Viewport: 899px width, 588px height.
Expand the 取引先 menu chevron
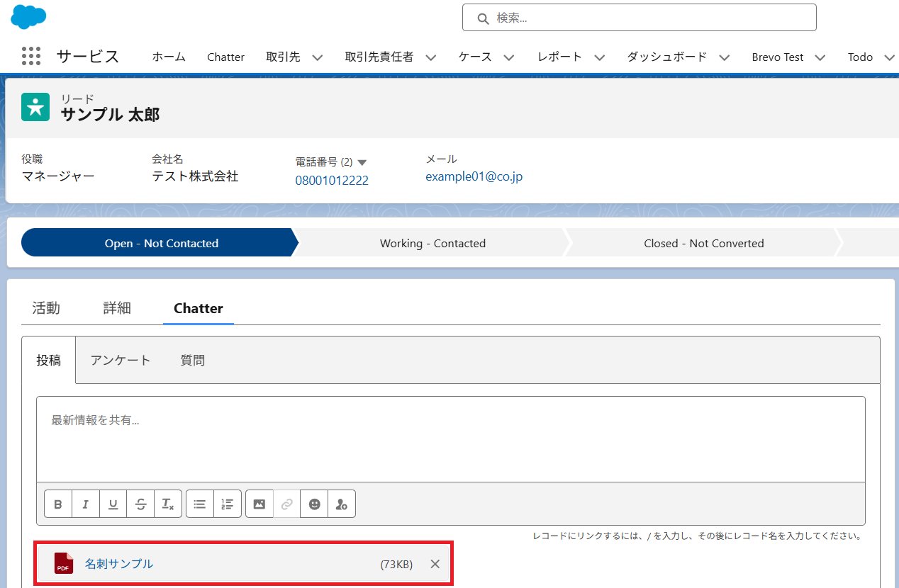click(317, 57)
